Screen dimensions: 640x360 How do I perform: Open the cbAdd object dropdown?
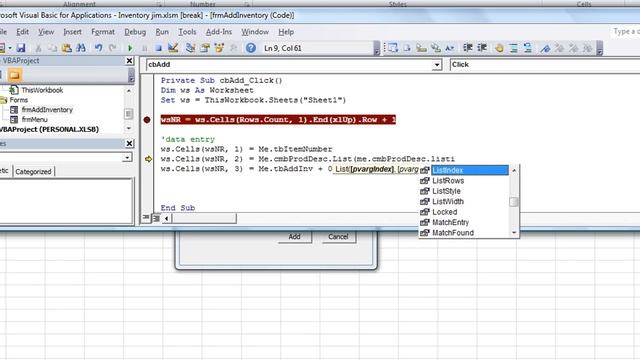(437, 65)
